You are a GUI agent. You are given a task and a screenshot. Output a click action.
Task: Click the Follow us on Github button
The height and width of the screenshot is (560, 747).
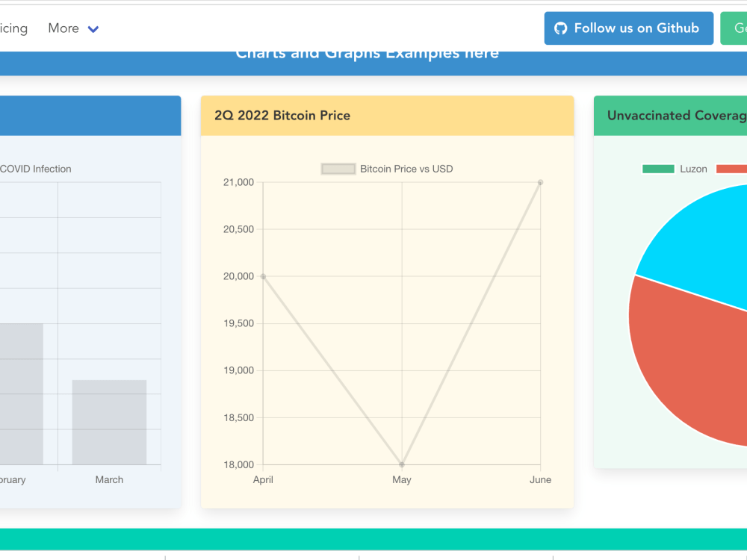[x=628, y=28]
